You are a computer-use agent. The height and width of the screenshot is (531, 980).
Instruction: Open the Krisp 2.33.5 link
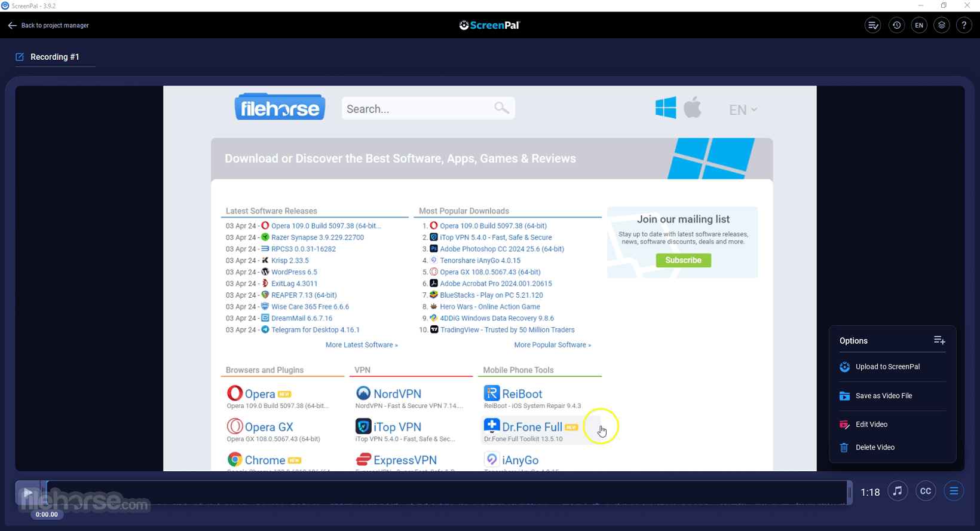pos(290,261)
